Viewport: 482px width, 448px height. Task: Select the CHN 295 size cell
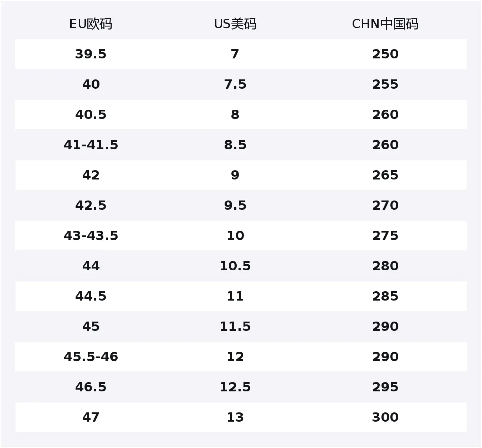385,387
